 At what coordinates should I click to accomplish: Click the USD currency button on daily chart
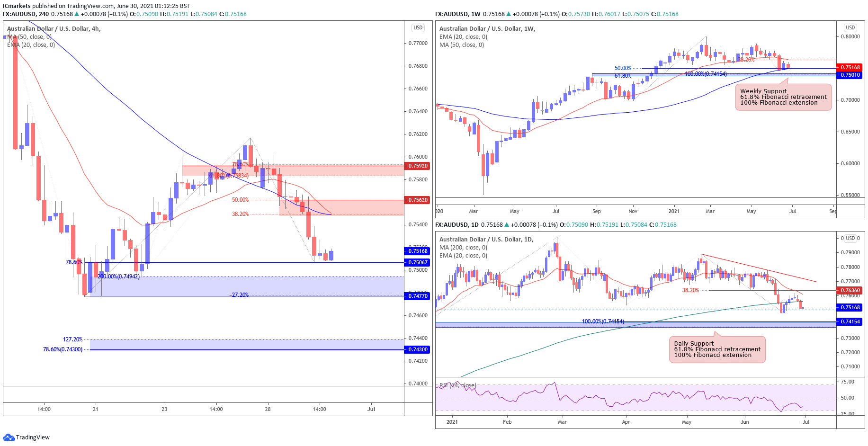850,239
